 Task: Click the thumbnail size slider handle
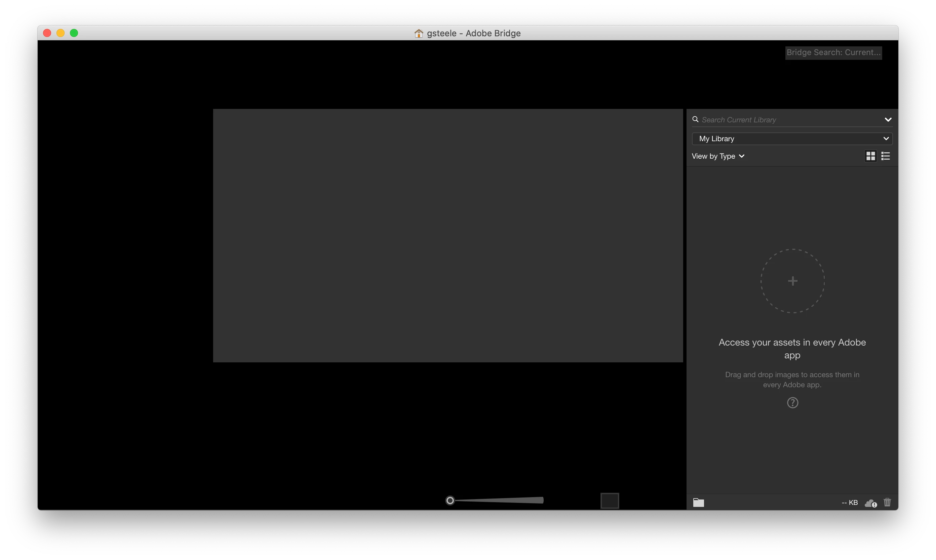450,501
